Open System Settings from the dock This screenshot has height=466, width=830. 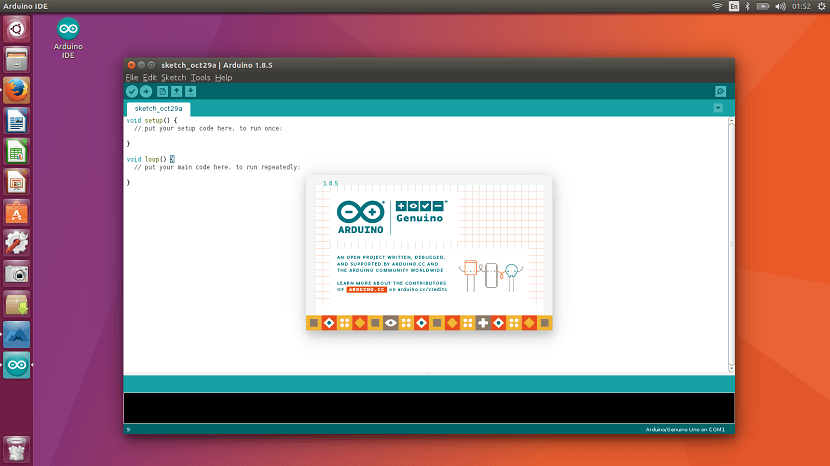point(17,243)
